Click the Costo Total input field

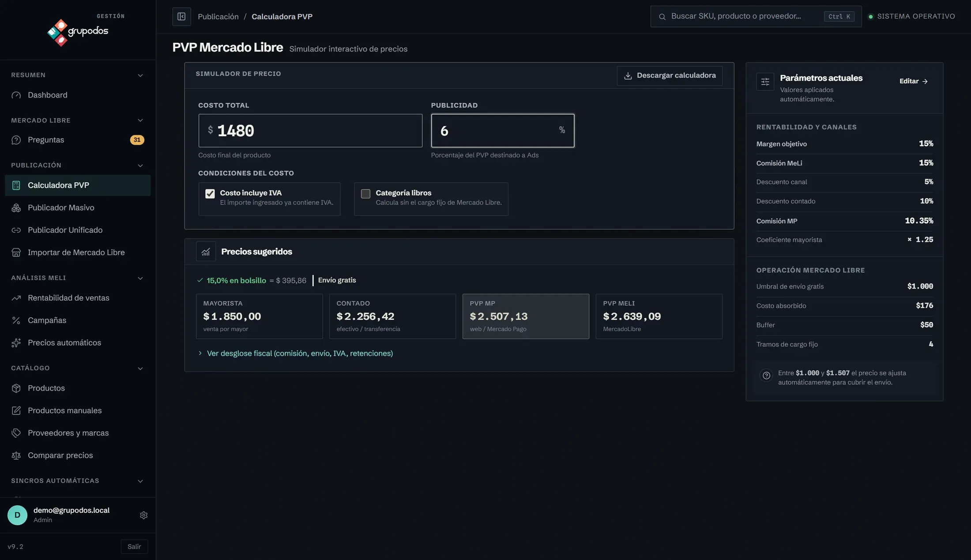click(x=310, y=131)
